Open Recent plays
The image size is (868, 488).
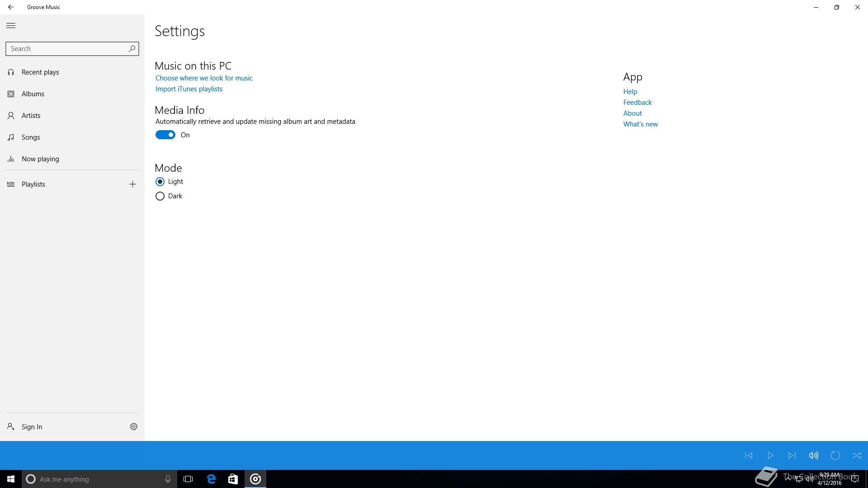coord(72,72)
